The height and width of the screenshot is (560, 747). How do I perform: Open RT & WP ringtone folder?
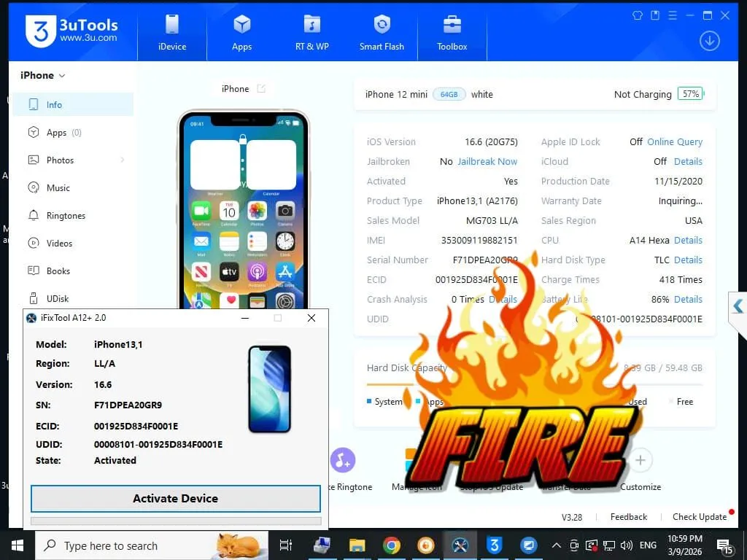tap(311, 25)
